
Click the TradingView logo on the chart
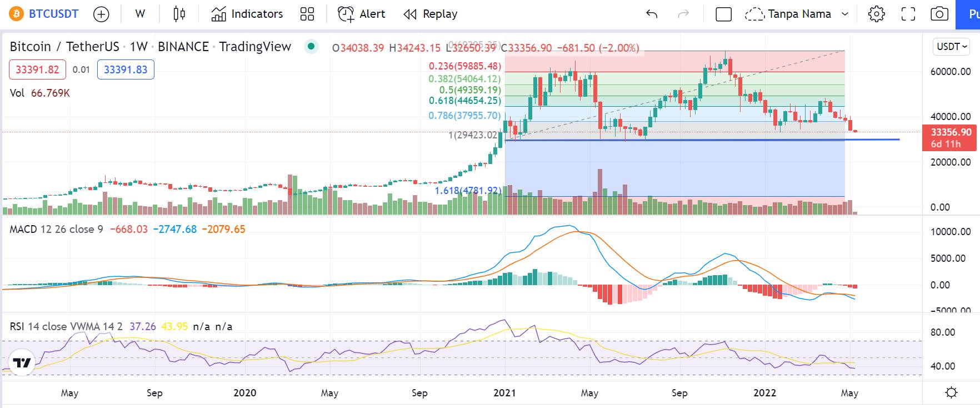click(x=22, y=363)
